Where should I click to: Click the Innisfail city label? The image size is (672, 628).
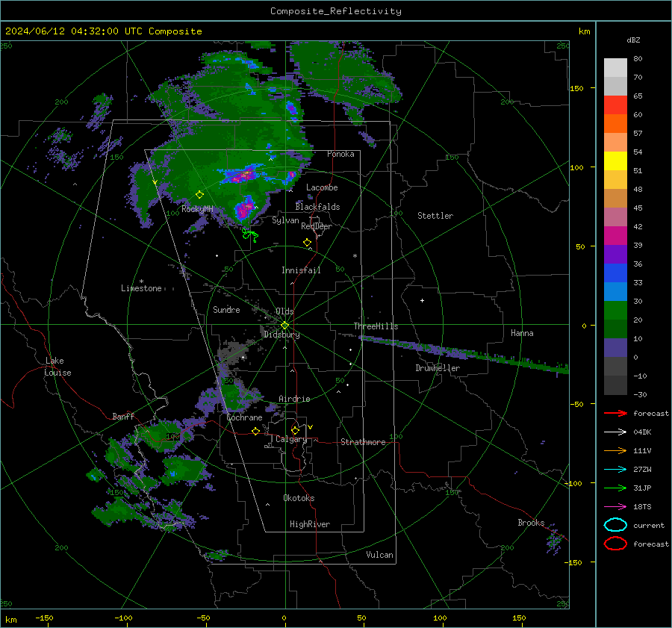(x=301, y=270)
